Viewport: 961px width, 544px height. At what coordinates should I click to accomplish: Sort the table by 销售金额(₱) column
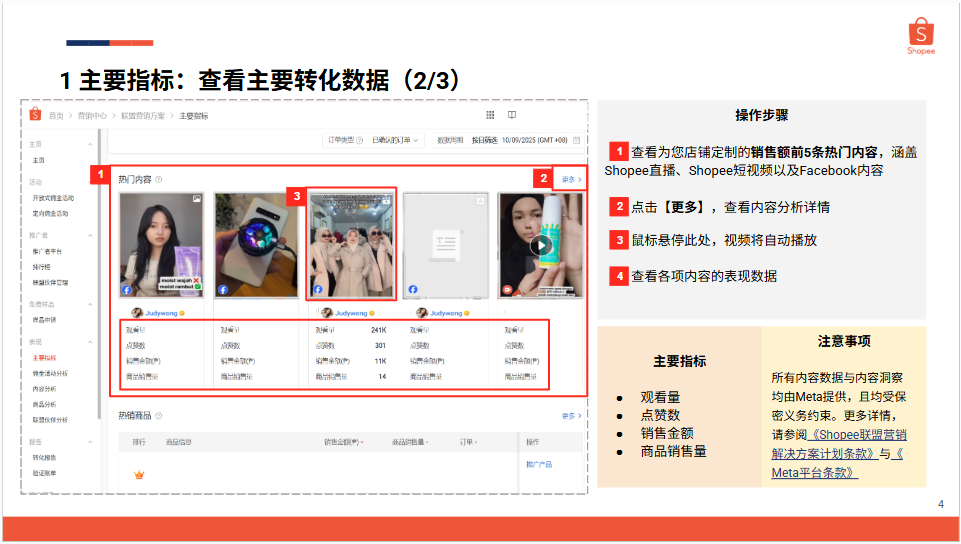[343, 442]
